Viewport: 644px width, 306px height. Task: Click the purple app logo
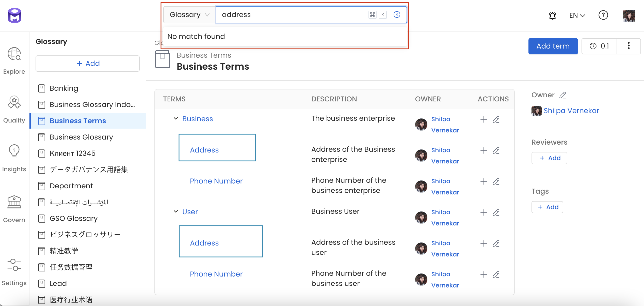coord(14,15)
